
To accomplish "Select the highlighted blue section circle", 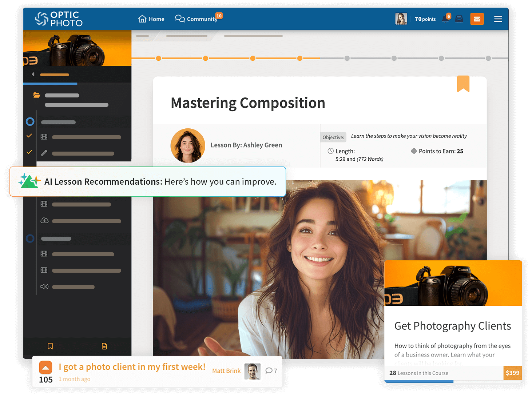I will [30, 122].
